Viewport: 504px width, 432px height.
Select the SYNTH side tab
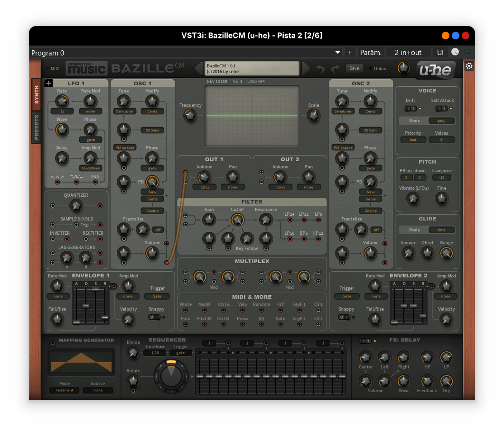(x=36, y=94)
